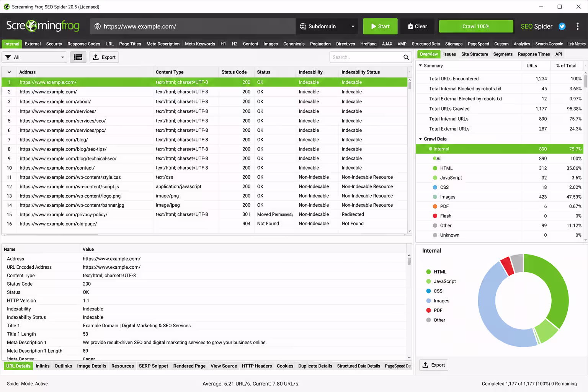Click the globe icon in the URL bar

click(98, 26)
